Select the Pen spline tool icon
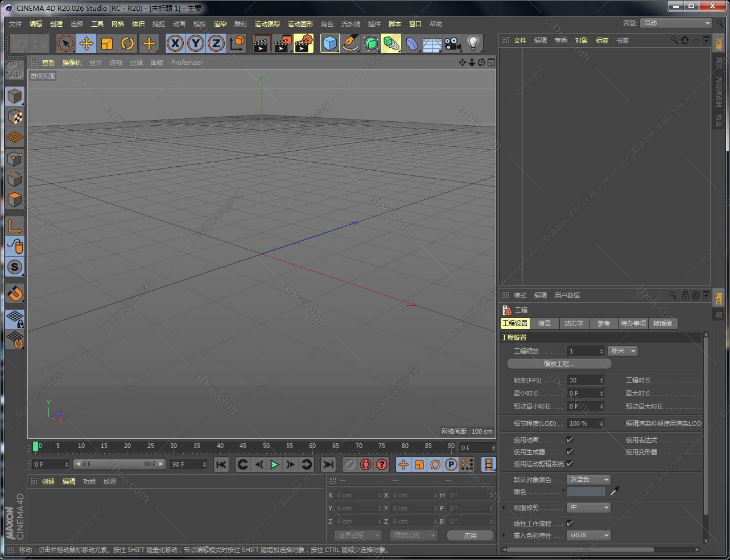This screenshot has width=730, height=560. point(350,43)
